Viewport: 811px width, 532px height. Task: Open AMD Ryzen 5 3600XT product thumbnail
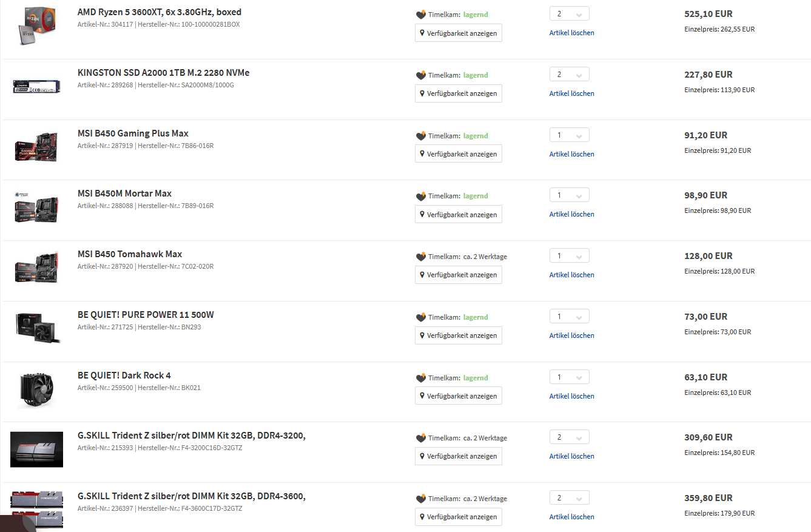37,27
